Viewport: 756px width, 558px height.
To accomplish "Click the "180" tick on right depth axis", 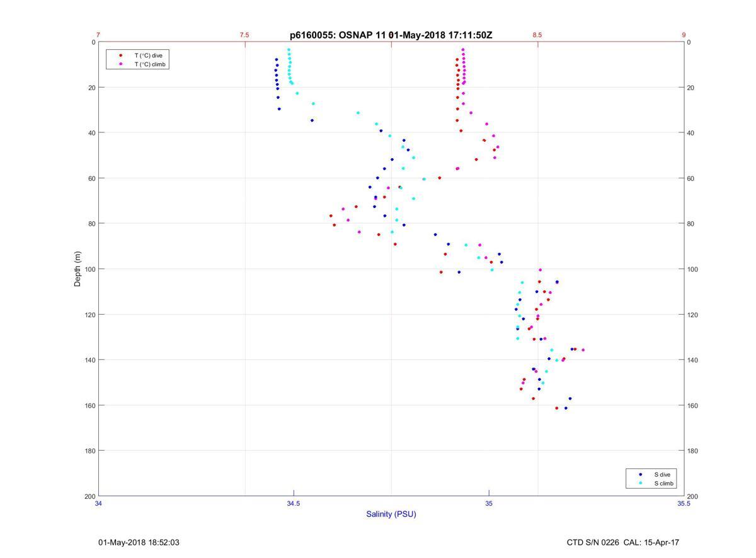I will pyautogui.click(x=692, y=451).
